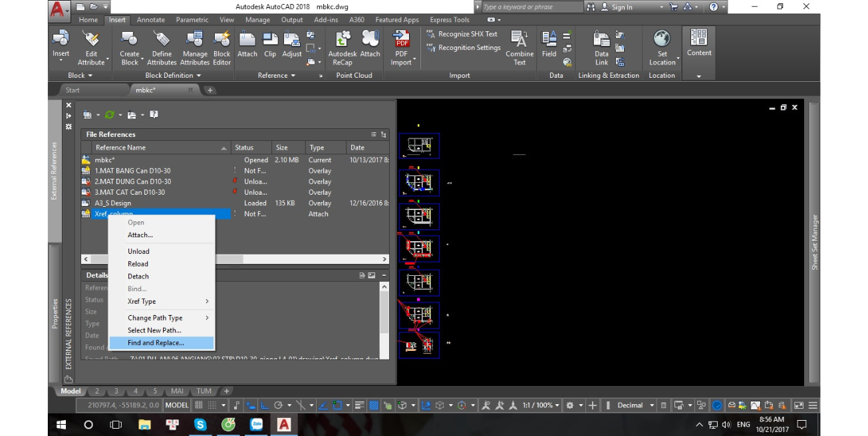The height and width of the screenshot is (436, 868).
Task: Toggle Details pane to details mode
Action: [362, 275]
